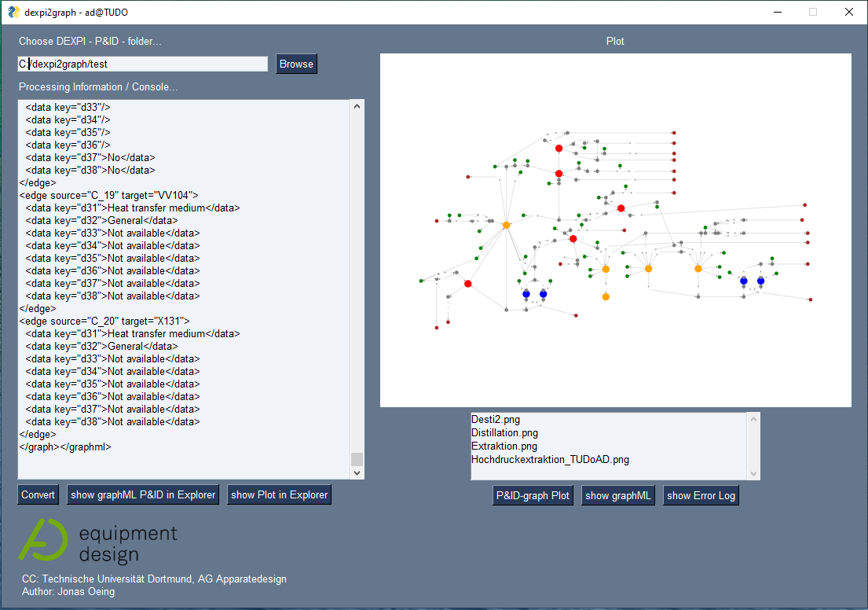Open the show Error Log button
Viewport: 868px width, 610px height.
(701, 495)
